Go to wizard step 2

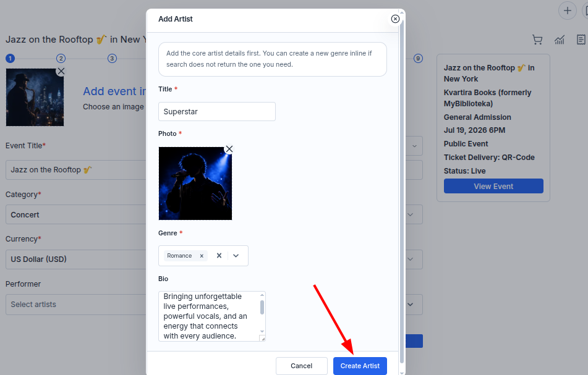pyautogui.click(x=61, y=59)
